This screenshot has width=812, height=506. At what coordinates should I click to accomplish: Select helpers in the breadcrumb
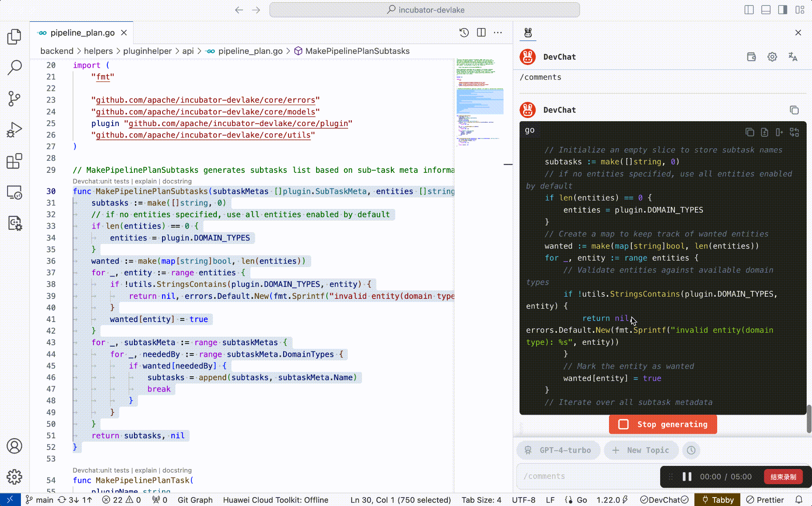pos(98,51)
